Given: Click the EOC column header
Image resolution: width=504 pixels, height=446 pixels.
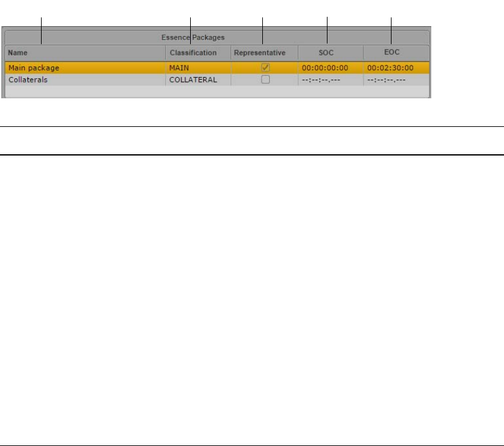Looking at the screenshot, I should click(396, 53).
